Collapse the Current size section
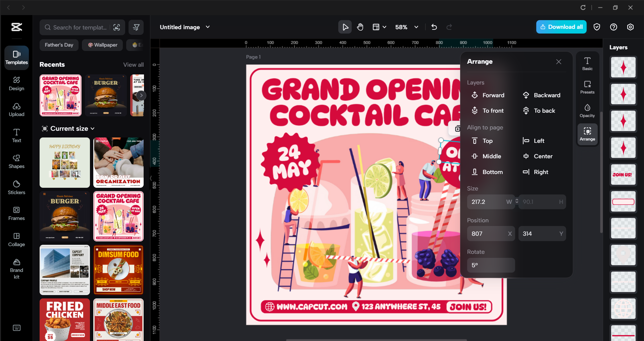This screenshot has width=644, height=341. pos(93,128)
